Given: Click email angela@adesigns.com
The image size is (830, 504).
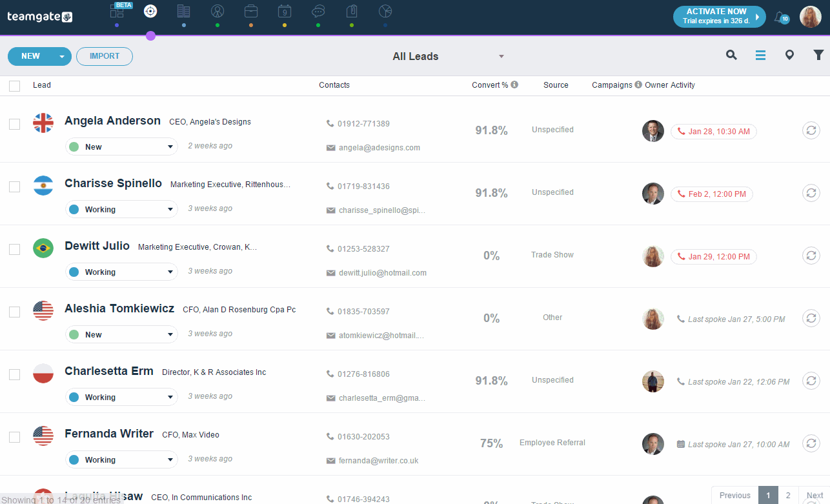Looking at the screenshot, I should point(380,148).
